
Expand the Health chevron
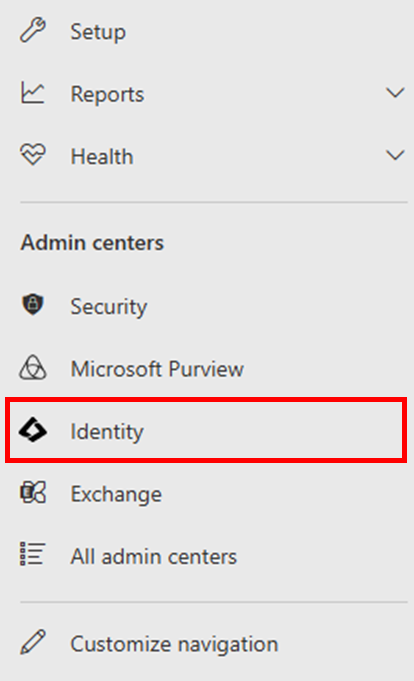pos(395,155)
